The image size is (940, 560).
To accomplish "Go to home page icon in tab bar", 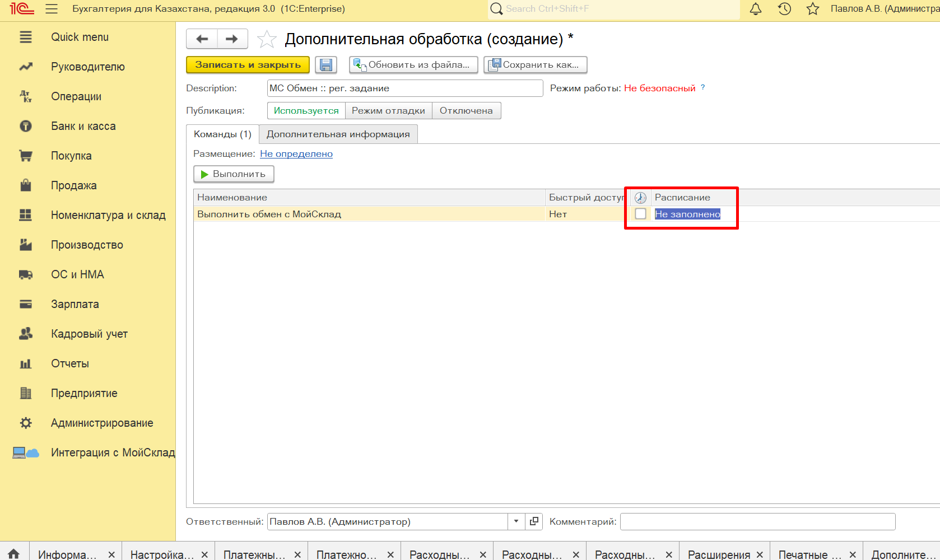I will [x=14, y=554].
